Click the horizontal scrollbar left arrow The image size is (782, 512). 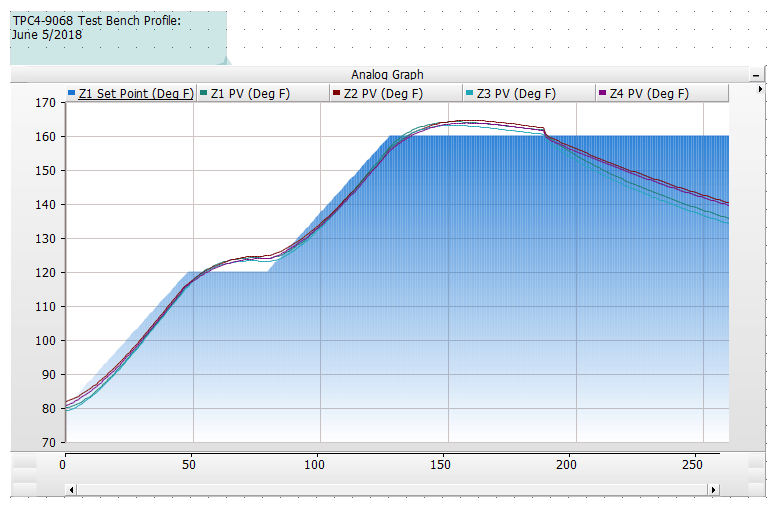point(71,490)
